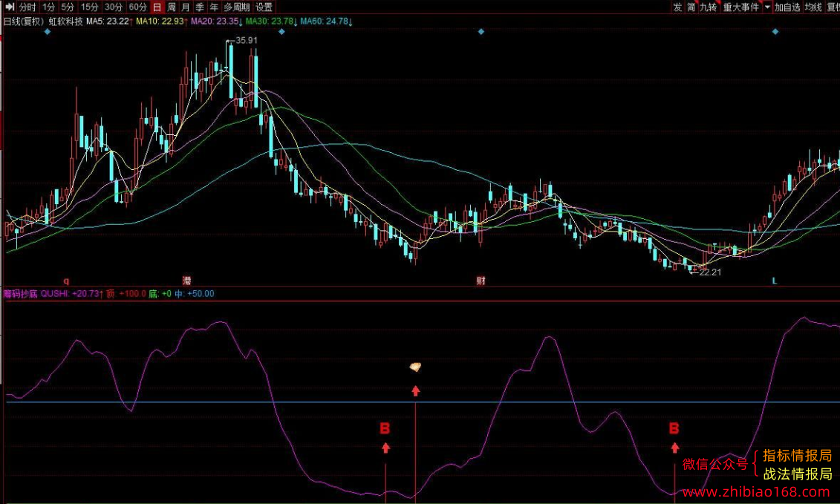This screenshot has width=840, height=504.
Task: Select the 1分 period tab
Action: point(49,7)
